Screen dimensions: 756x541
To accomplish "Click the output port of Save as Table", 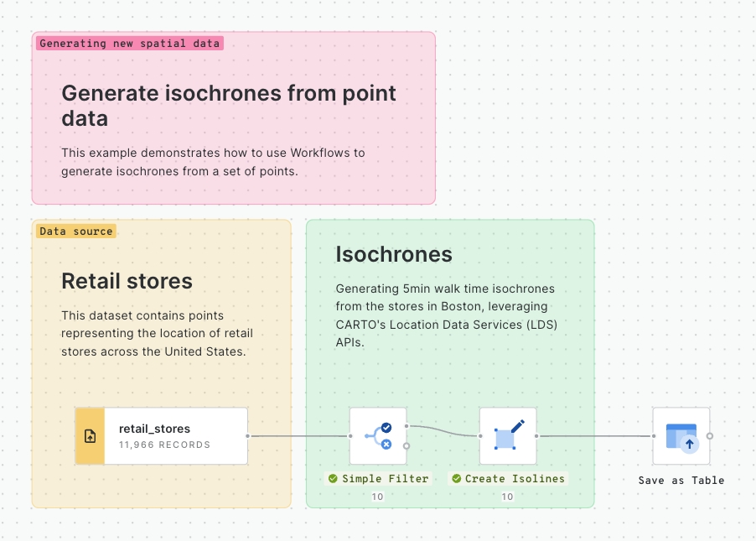I will click(710, 436).
